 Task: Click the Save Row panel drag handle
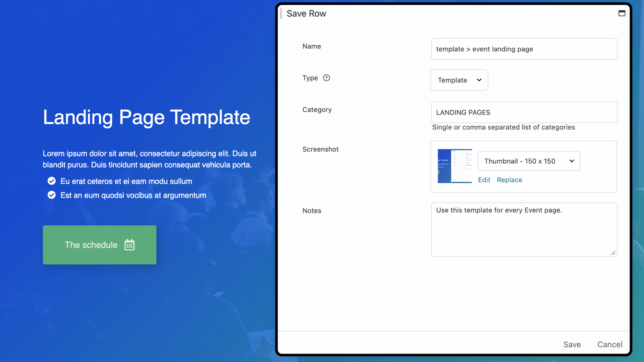[x=281, y=13]
